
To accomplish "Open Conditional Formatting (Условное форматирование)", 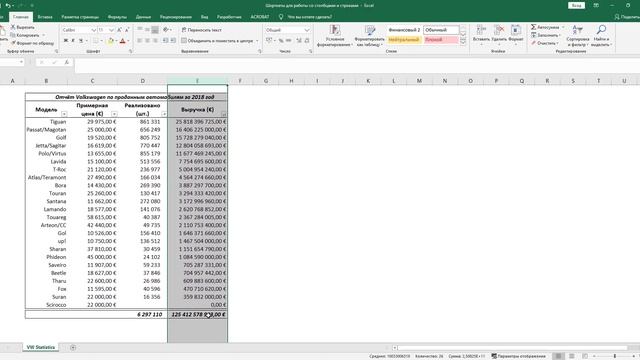I will (x=335, y=36).
